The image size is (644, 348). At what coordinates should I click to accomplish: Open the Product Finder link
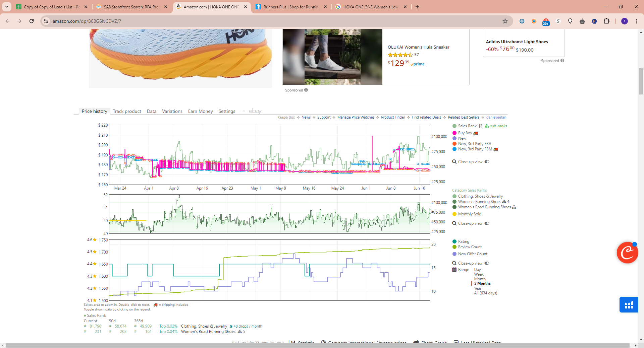tap(393, 117)
